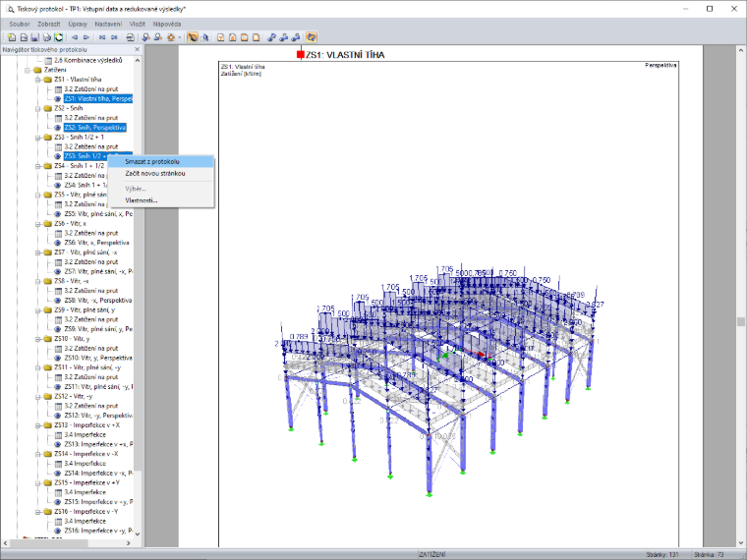Close the Navigátor tiskového protokolu panel
Viewport: 747px width, 560px height.
(138, 49)
